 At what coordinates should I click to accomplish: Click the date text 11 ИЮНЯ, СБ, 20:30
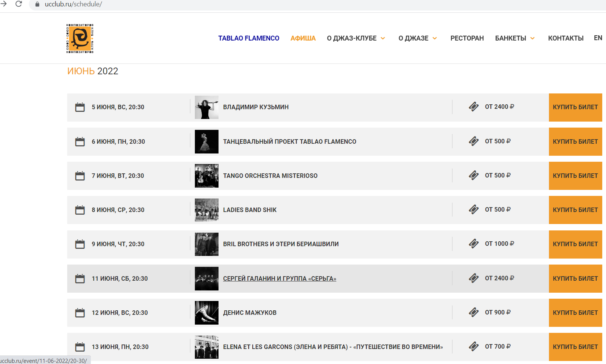pos(120,278)
